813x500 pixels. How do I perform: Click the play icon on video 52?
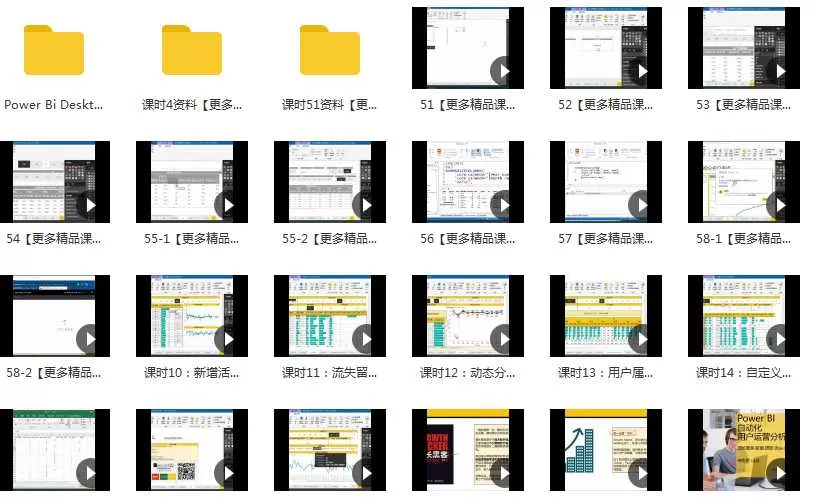click(642, 72)
